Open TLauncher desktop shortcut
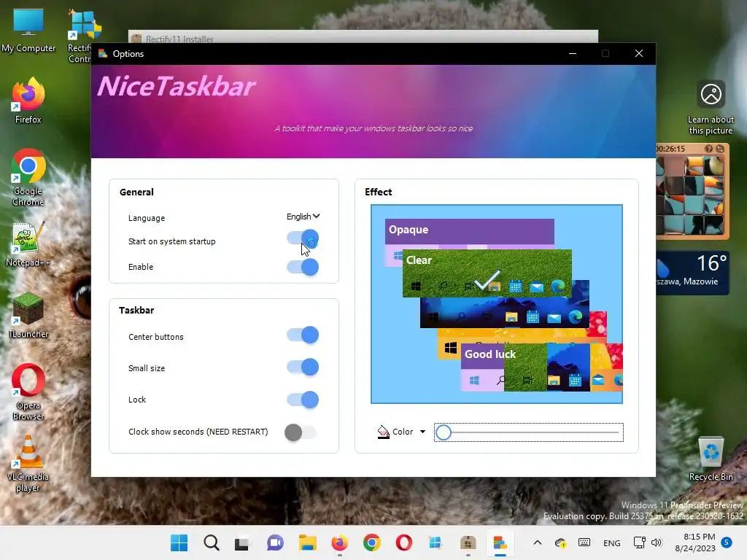The width and height of the screenshot is (747, 560). [x=28, y=316]
